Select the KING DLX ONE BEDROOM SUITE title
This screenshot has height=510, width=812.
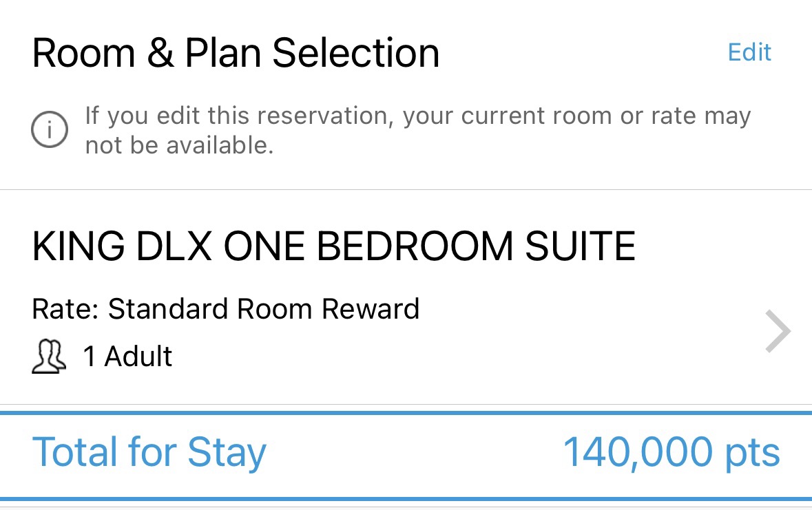333,246
